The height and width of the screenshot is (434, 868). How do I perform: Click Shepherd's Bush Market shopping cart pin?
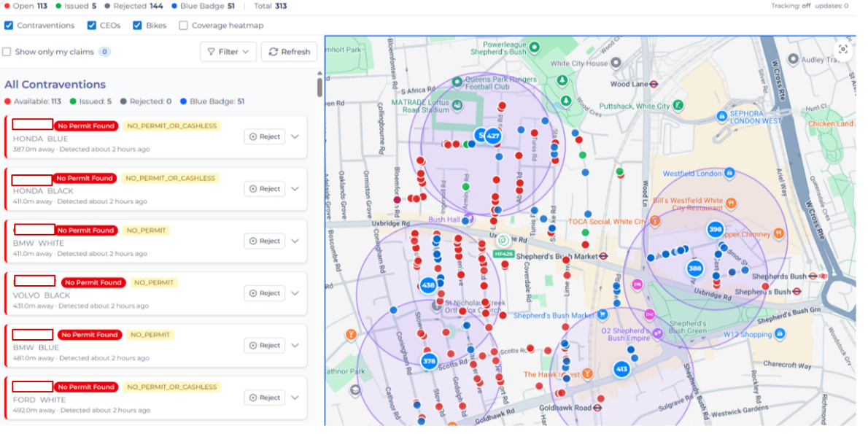point(602,314)
